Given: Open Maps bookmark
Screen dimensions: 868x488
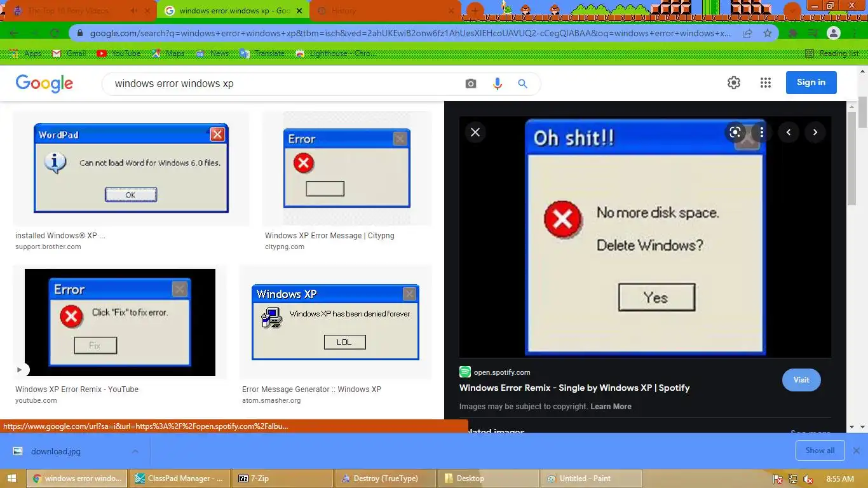Looking at the screenshot, I should (168, 53).
